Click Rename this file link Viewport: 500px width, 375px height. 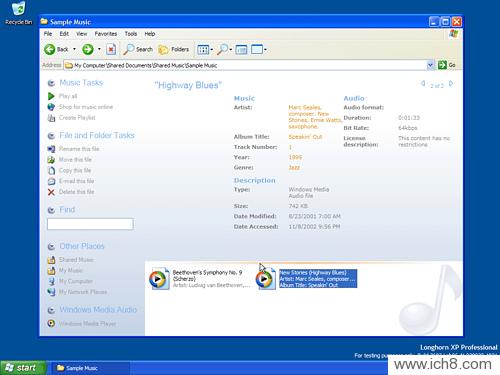[79, 149]
